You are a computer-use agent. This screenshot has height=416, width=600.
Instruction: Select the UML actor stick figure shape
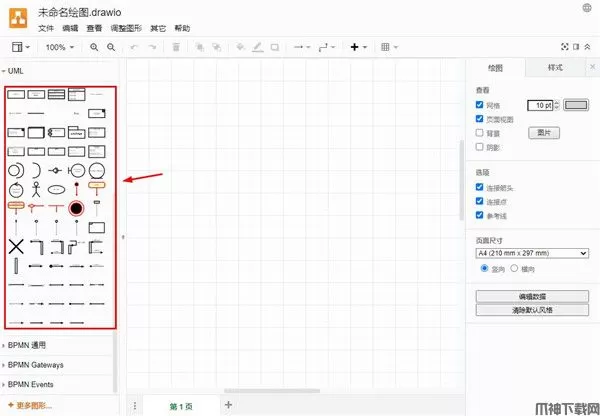click(x=36, y=189)
